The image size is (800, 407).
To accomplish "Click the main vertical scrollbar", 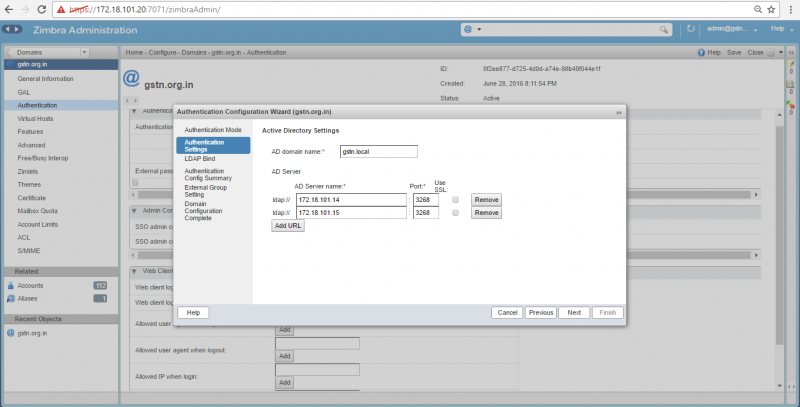I will coord(780,235).
